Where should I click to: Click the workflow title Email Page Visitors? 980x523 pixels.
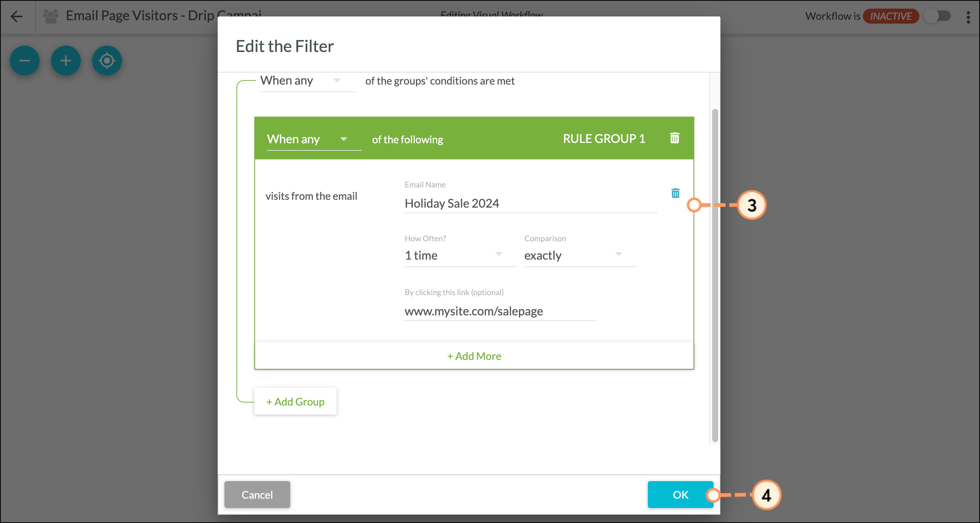(164, 16)
